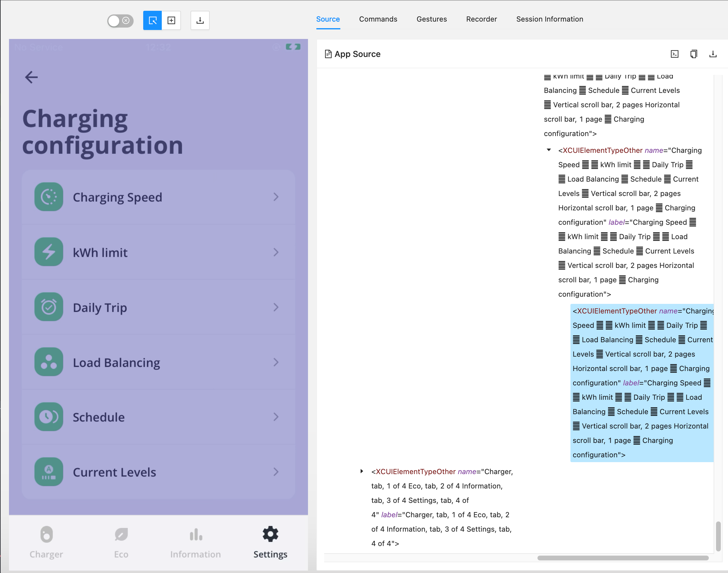Tap the back arrow in app
Screen dimensions: 728x573
pos(31,77)
